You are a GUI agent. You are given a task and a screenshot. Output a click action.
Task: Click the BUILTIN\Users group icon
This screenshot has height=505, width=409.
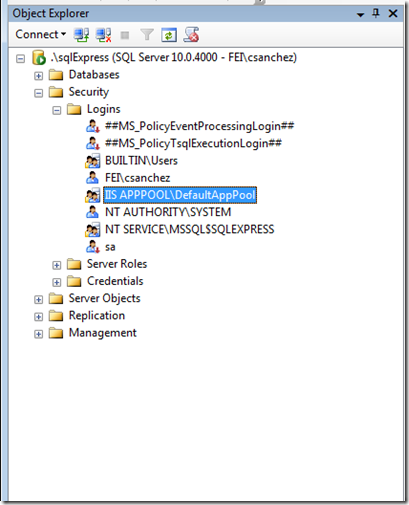click(92, 161)
